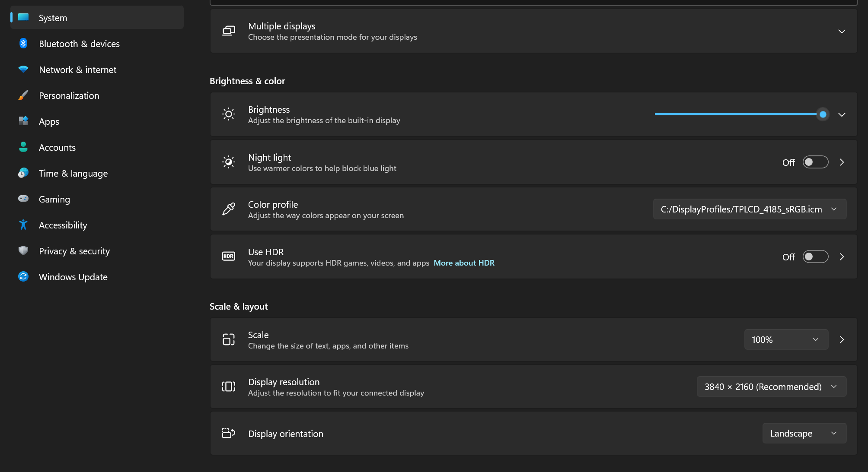868x472 pixels.
Task: Click the Privacy & security shield icon
Action: tap(23, 251)
